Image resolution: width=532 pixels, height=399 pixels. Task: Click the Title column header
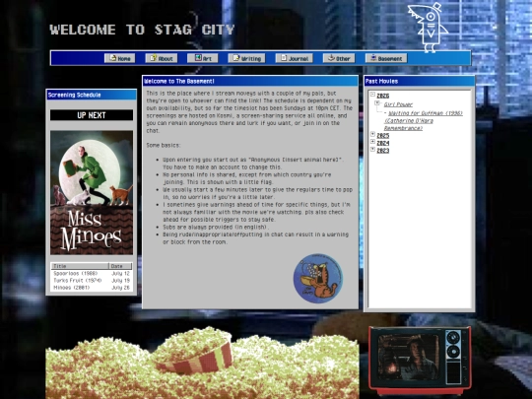pyautogui.click(x=80, y=266)
